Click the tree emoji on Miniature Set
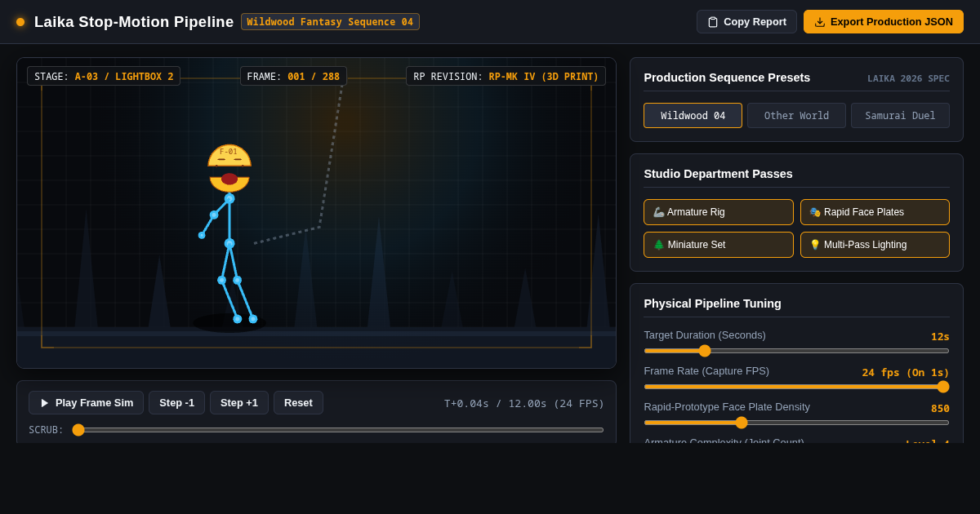980x514 pixels. point(659,245)
